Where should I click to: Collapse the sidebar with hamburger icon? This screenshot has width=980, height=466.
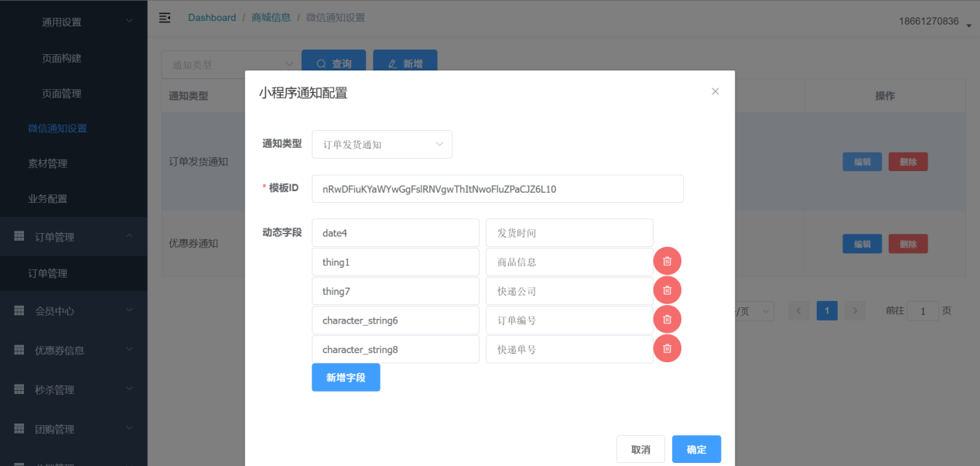point(165,18)
